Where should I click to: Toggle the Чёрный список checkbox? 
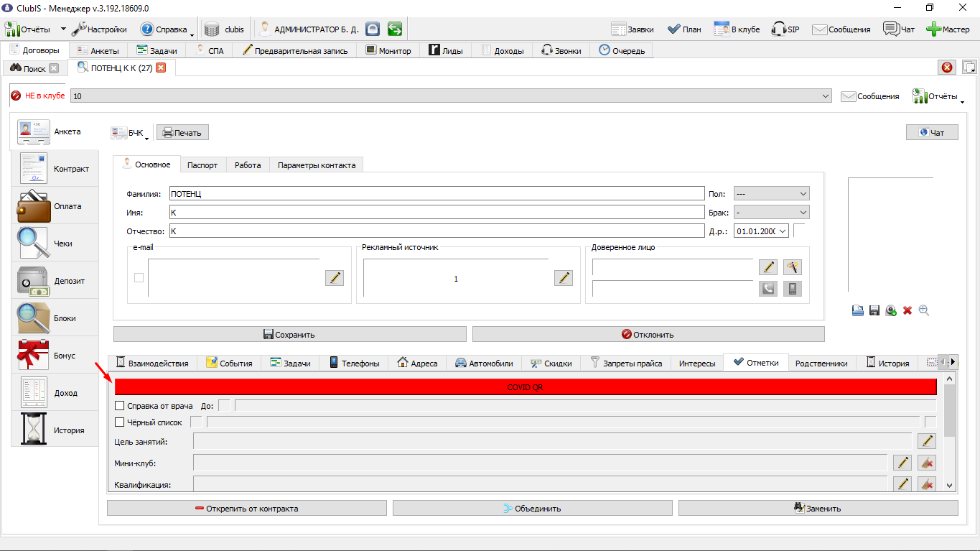(120, 422)
